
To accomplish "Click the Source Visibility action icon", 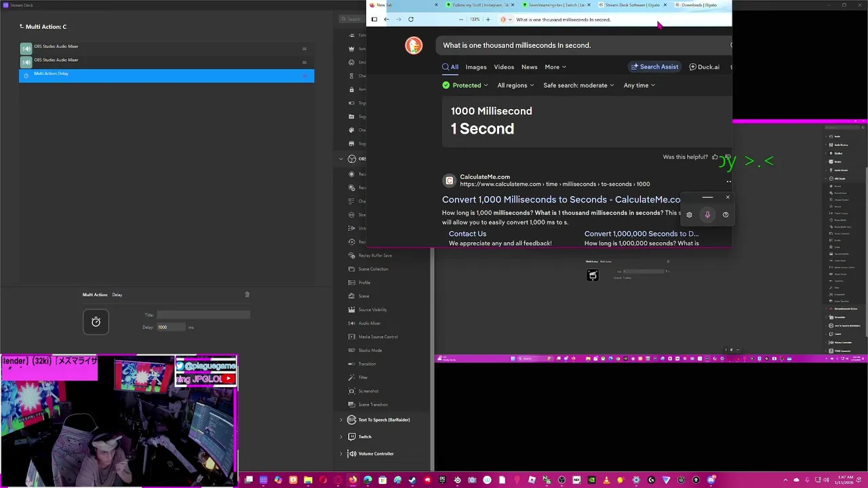I will coord(351,310).
